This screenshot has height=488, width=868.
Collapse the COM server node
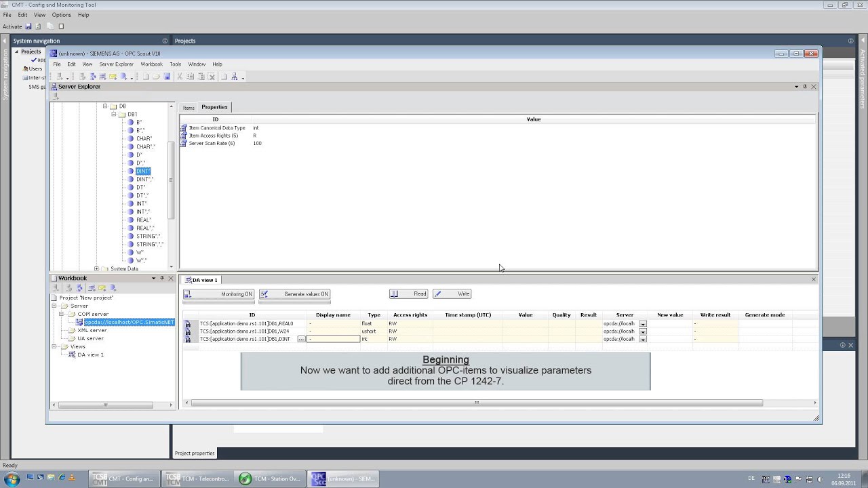(61, 314)
